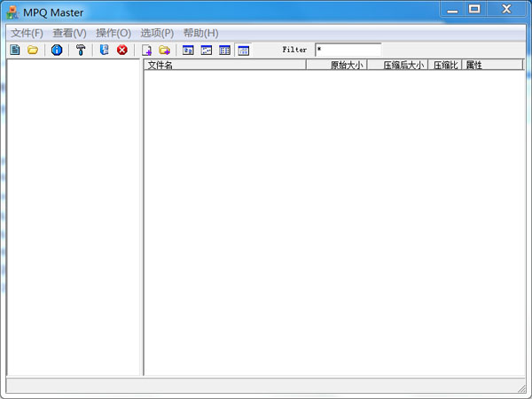The width and height of the screenshot is (532, 399).
Task: Click inside the Filter text field
Action: click(348, 50)
